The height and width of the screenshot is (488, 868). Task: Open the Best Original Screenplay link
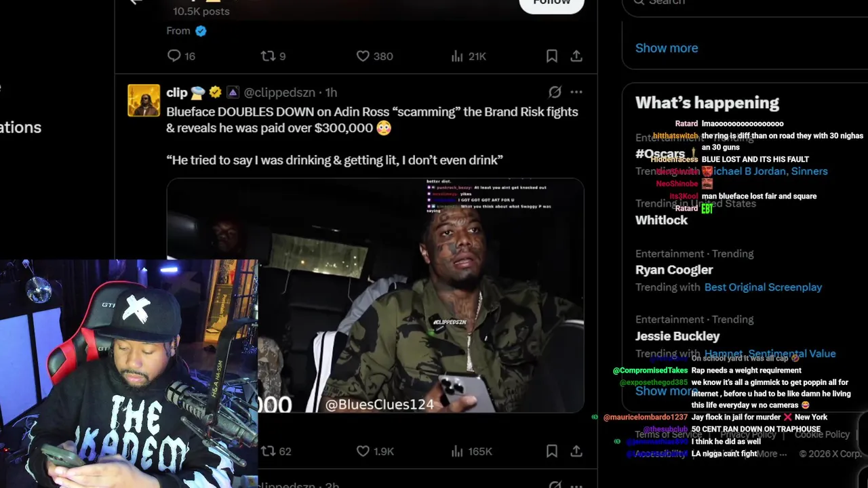[x=763, y=287]
